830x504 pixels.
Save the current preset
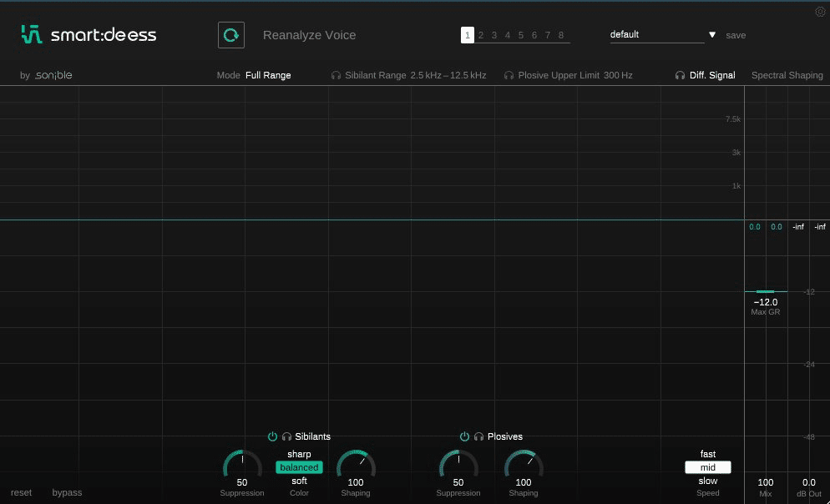pos(736,35)
